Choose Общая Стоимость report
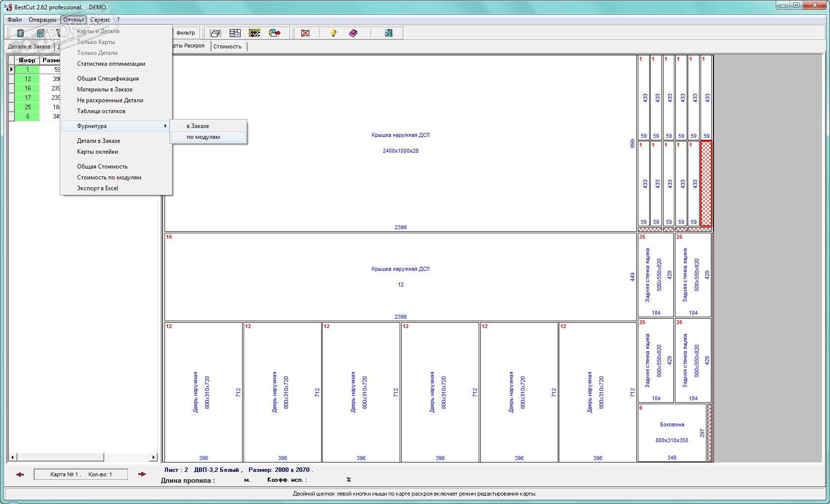The width and height of the screenshot is (830, 504). point(116,167)
